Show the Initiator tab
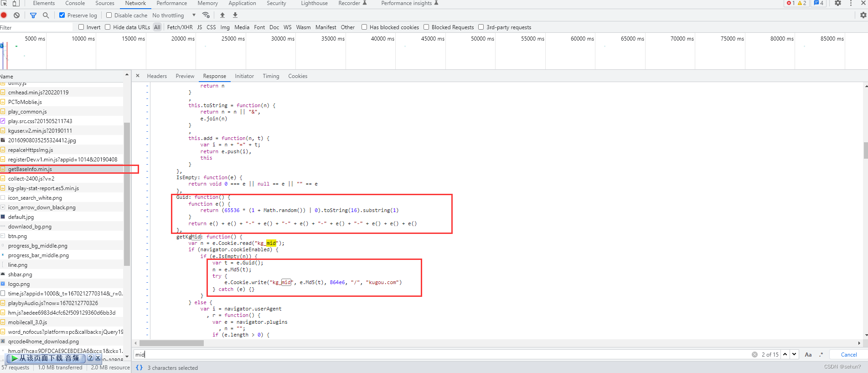This screenshot has height=373, width=868. click(x=244, y=76)
